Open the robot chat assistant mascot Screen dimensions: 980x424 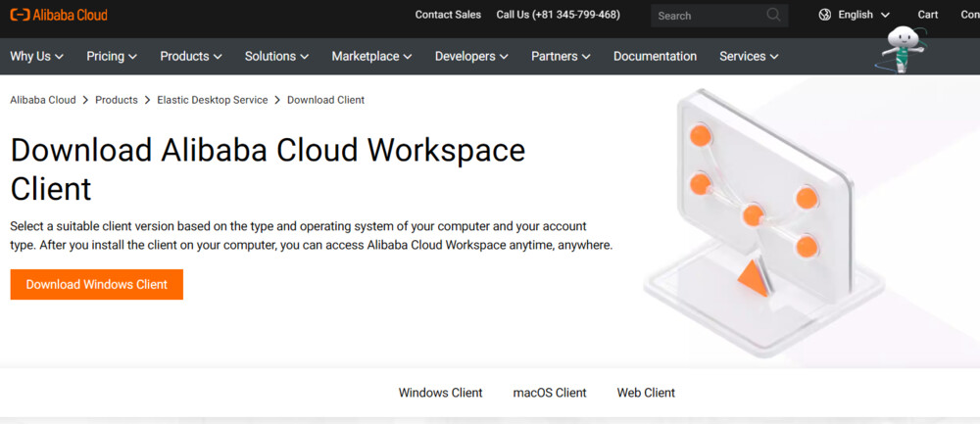[x=903, y=49]
